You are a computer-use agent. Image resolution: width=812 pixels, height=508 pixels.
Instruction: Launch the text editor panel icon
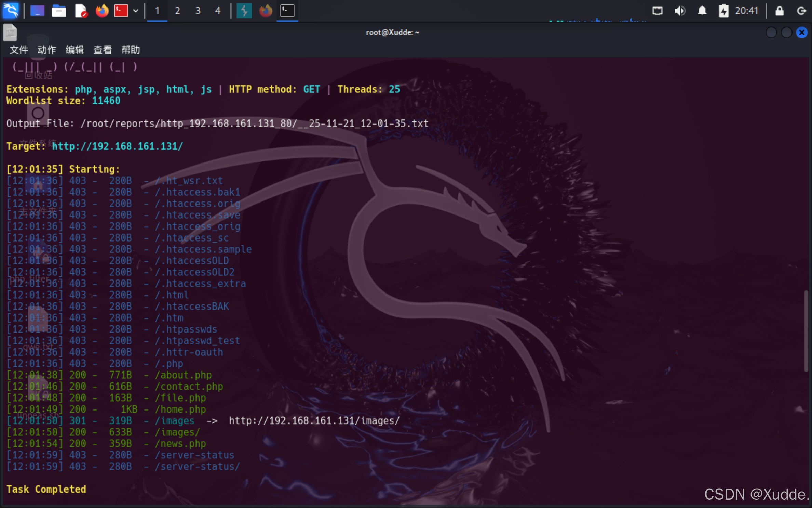(x=81, y=11)
